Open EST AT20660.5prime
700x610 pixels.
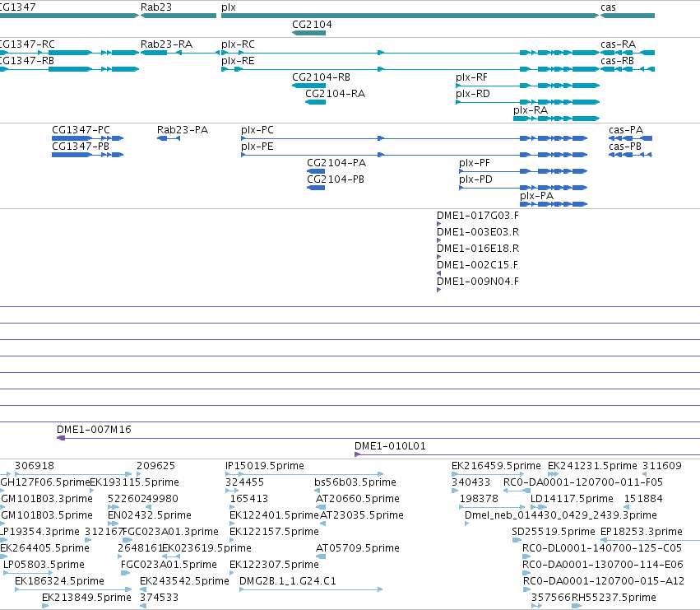(x=358, y=499)
